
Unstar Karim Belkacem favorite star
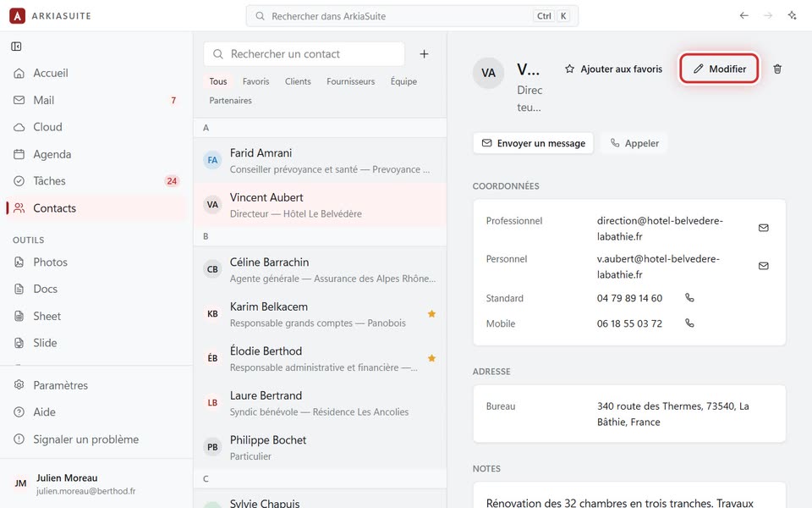431,313
